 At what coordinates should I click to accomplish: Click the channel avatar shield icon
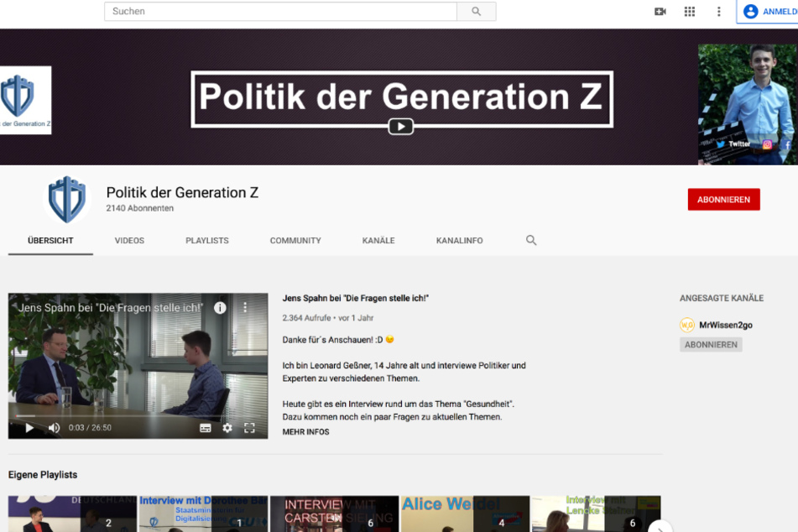point(66,199)
